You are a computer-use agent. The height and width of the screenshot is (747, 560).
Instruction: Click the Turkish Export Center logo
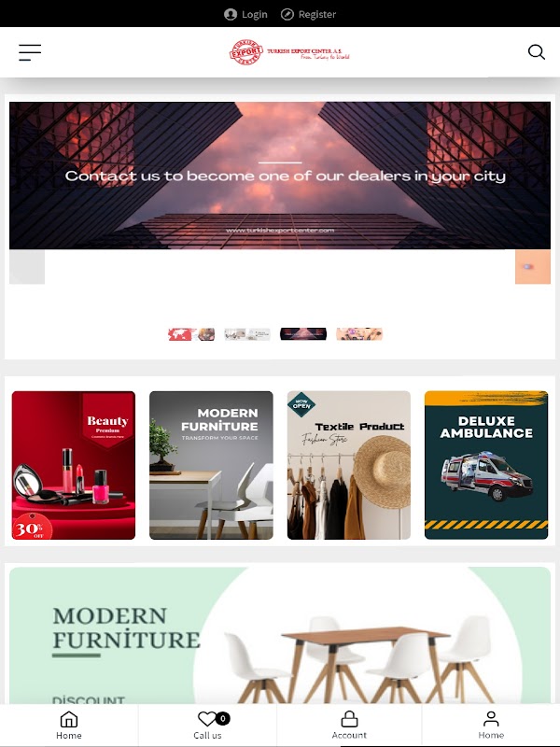[289, 52]
